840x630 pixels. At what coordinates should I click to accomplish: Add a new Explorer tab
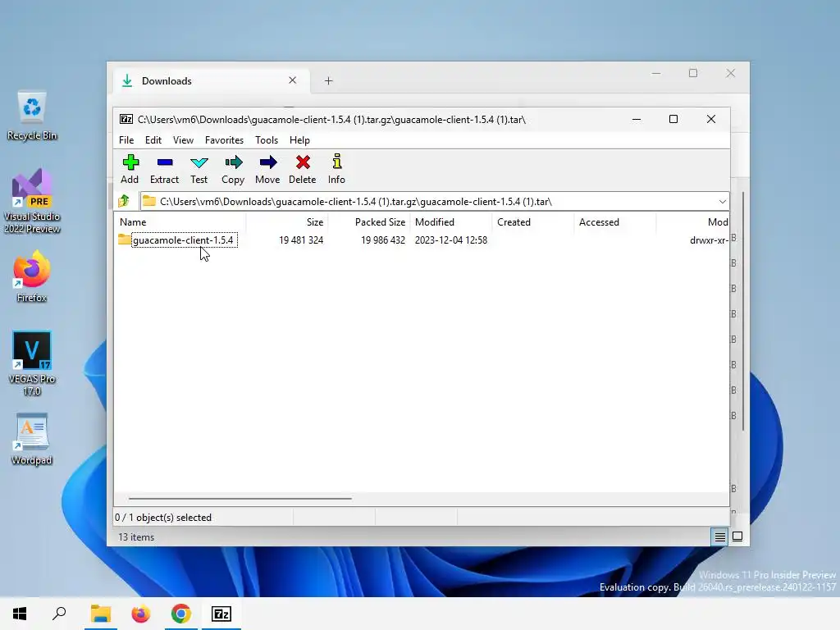pos(328,81)
